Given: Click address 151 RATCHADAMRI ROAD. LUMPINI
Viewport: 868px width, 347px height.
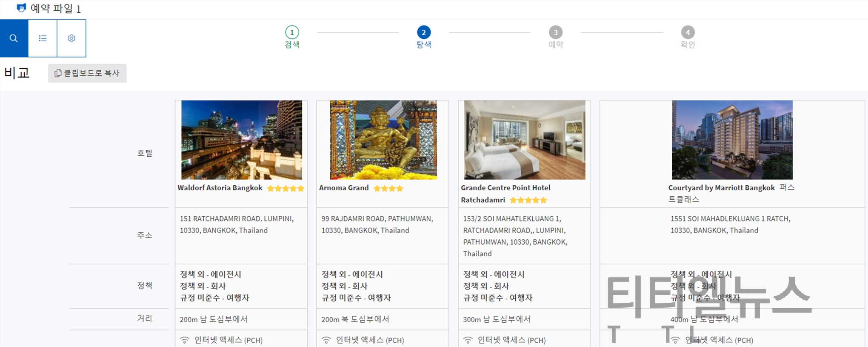Looking at the screenshot, I should (x=237, y=224).
